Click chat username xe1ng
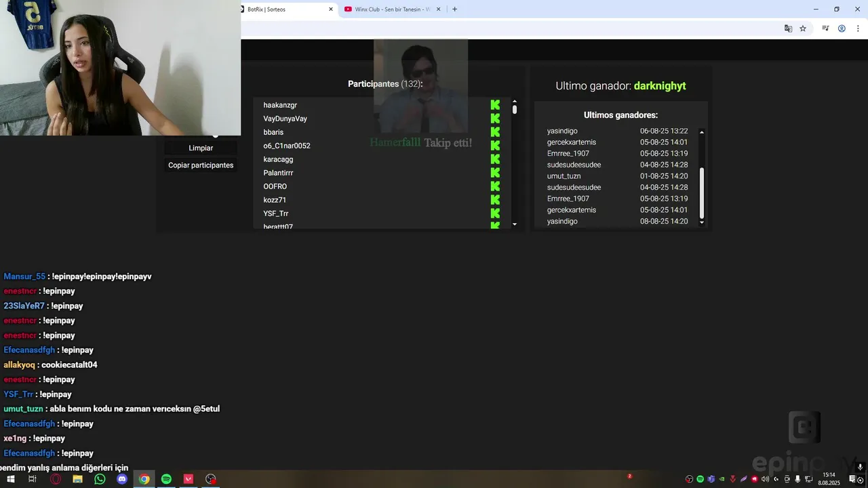The width and height of the screenshot is (868, 488). click(x=15, y=439)
